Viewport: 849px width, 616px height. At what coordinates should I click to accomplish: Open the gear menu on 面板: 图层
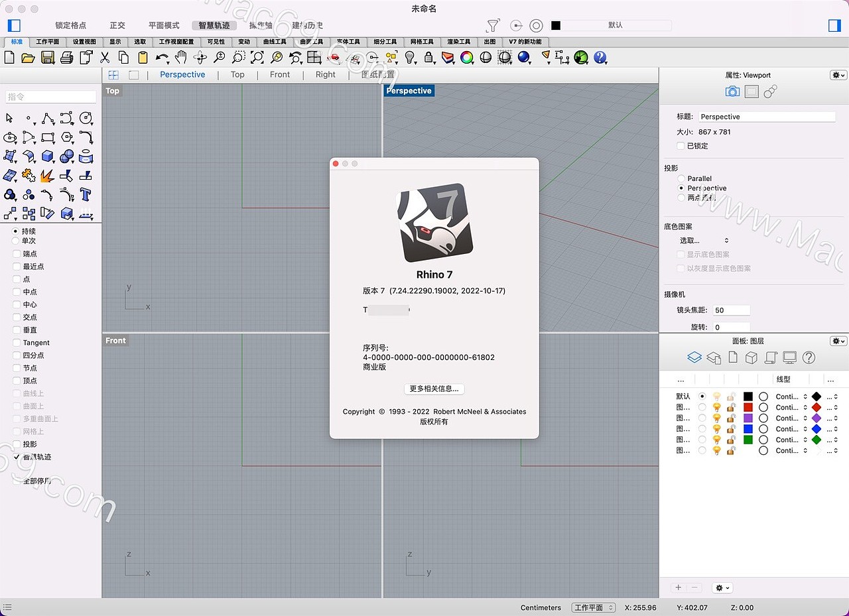[837, 340]
